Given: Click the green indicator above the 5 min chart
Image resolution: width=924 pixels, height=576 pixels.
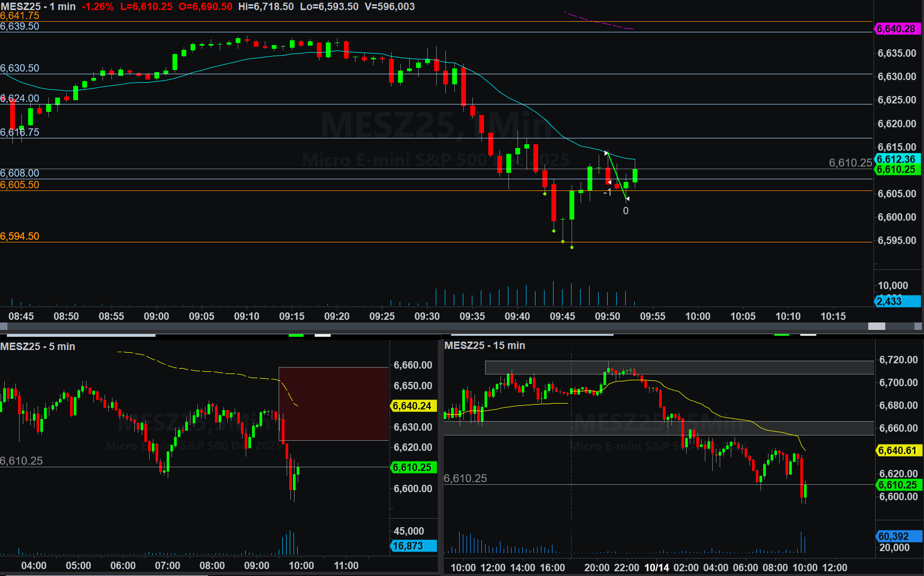Looking at the screenshot, I should click(x=296, y=335).
